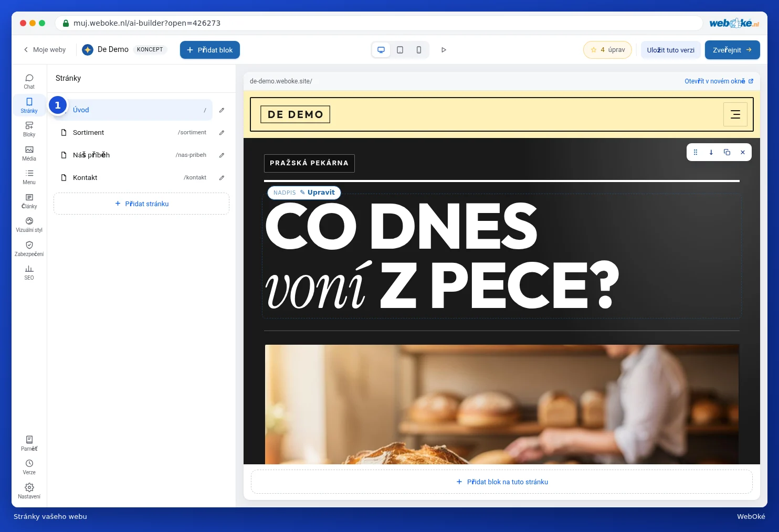The width and height of the screenshot is (779, 532).
Task: Start the site preview play button
Action: 444,50
